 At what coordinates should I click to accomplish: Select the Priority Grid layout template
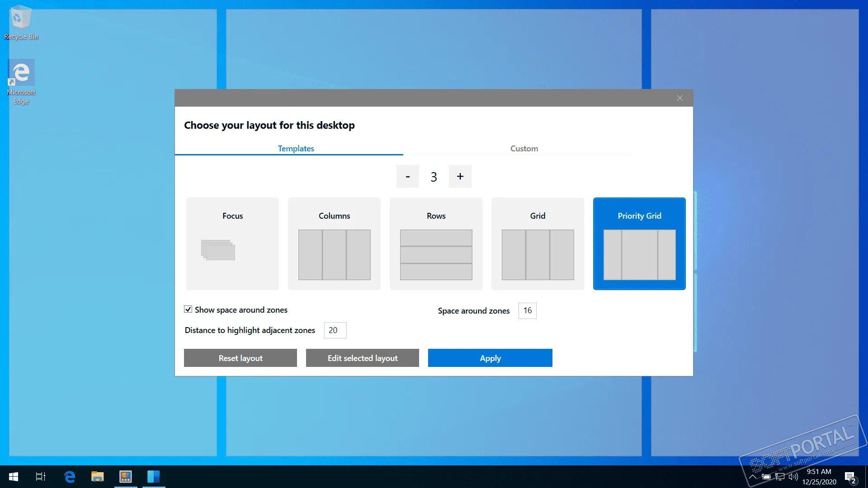tap(639, 244)
